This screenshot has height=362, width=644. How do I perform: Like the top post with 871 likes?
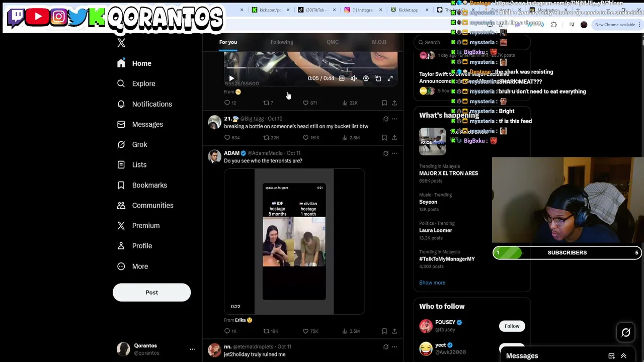pos(309,103)
